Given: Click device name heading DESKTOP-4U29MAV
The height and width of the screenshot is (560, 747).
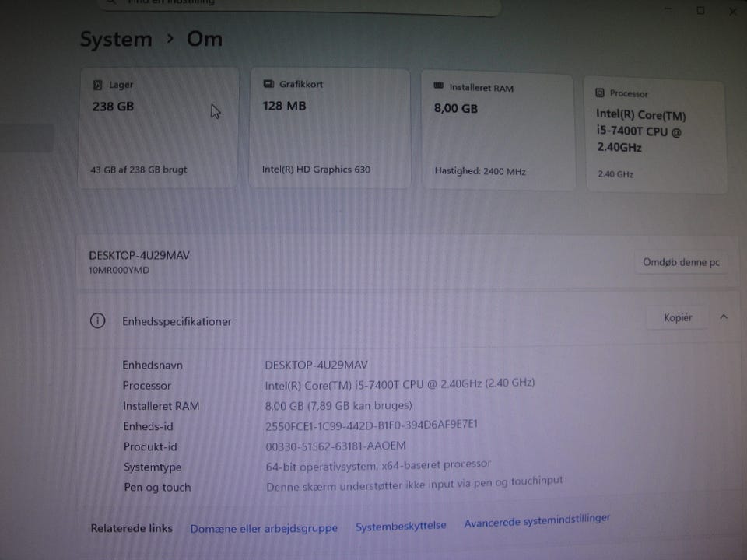Looking at the screenshot, I should (139, 255).
